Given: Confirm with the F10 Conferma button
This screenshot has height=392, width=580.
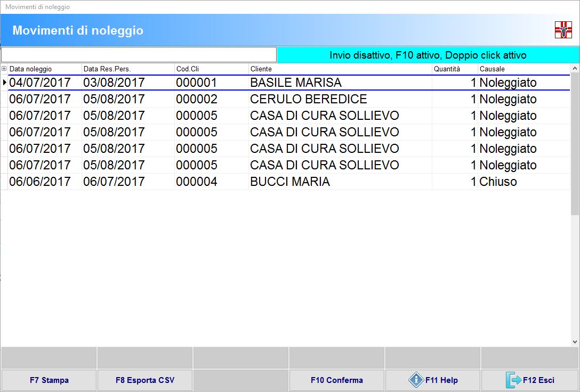Looking at the screenshot, I should click(x=336, y=380).
